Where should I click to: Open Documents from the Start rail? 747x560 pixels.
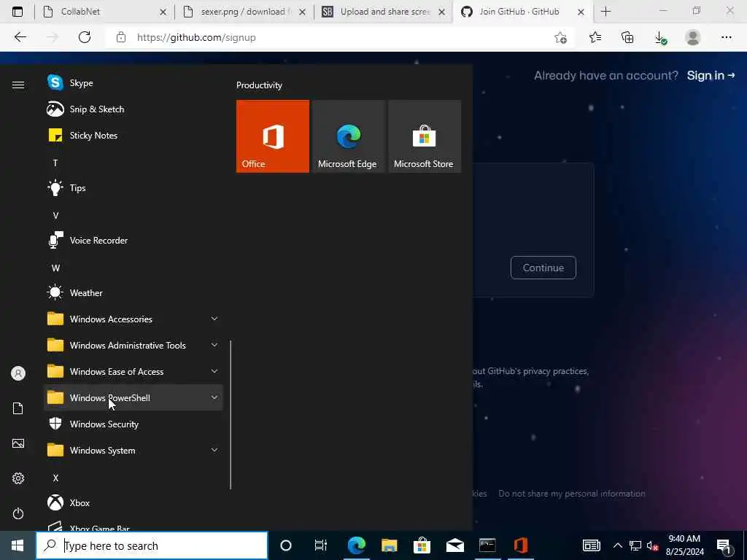(18, 408)
